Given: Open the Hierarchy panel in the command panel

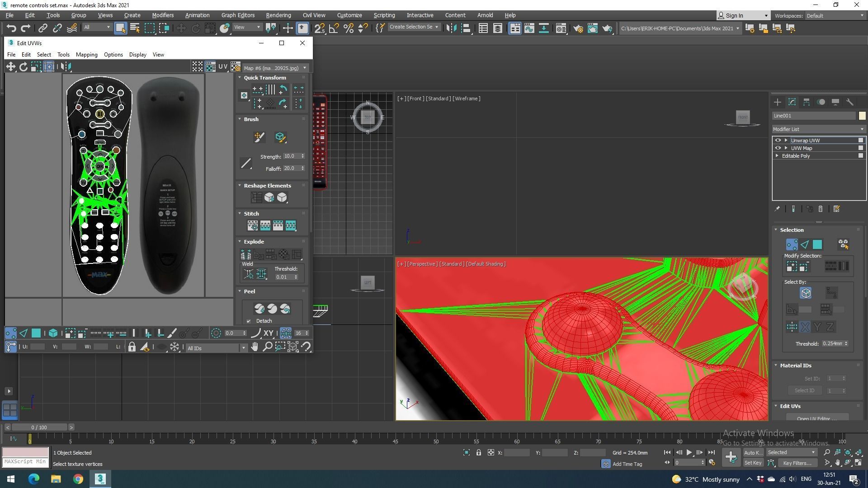Looking at the screenshot, I should pyautogui.click(x=806, y=102).
